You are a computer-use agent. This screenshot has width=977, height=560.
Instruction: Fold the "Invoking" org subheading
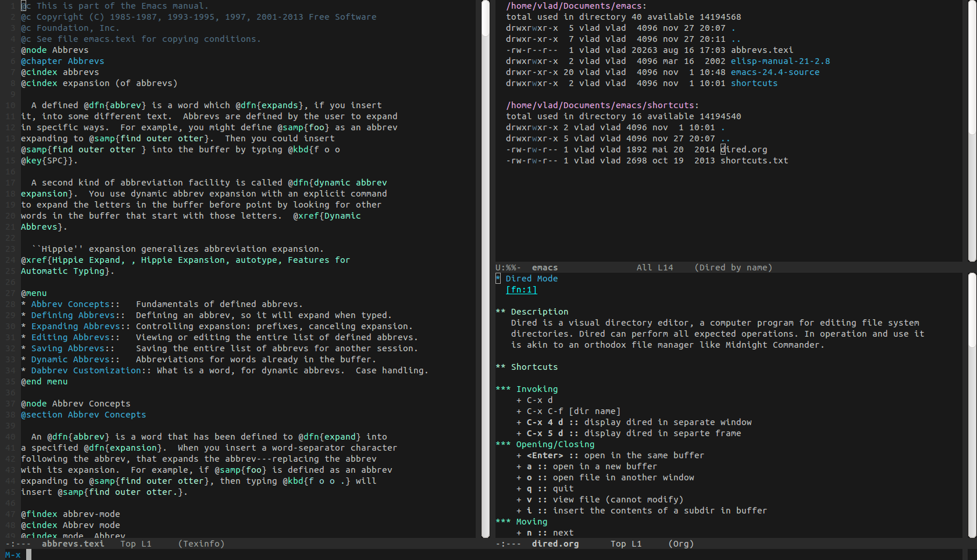pos(536,389)
